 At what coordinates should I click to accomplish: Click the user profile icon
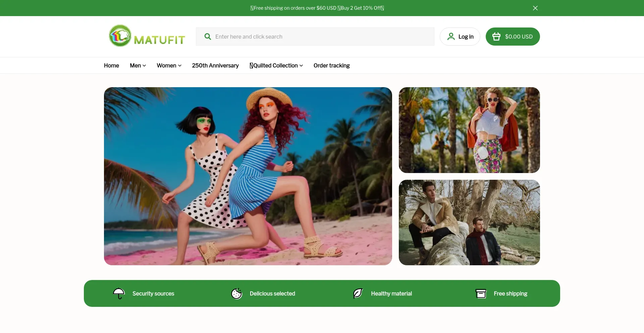pos(451,37)
